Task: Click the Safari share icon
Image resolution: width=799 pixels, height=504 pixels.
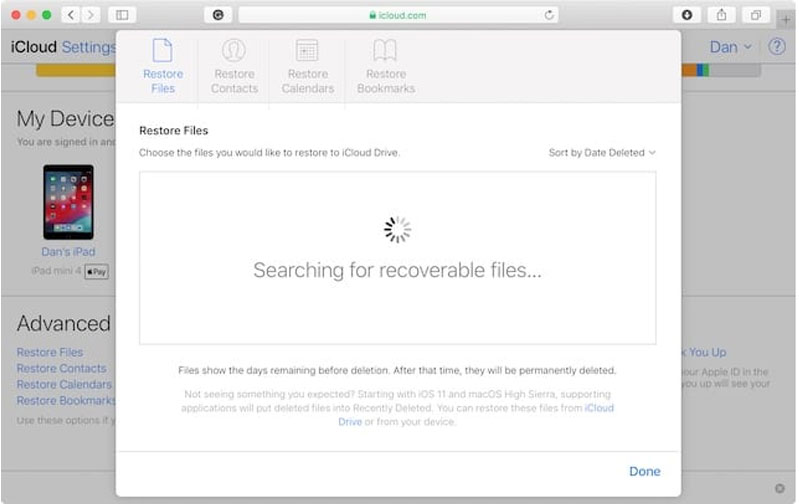Action: [721, 15]
